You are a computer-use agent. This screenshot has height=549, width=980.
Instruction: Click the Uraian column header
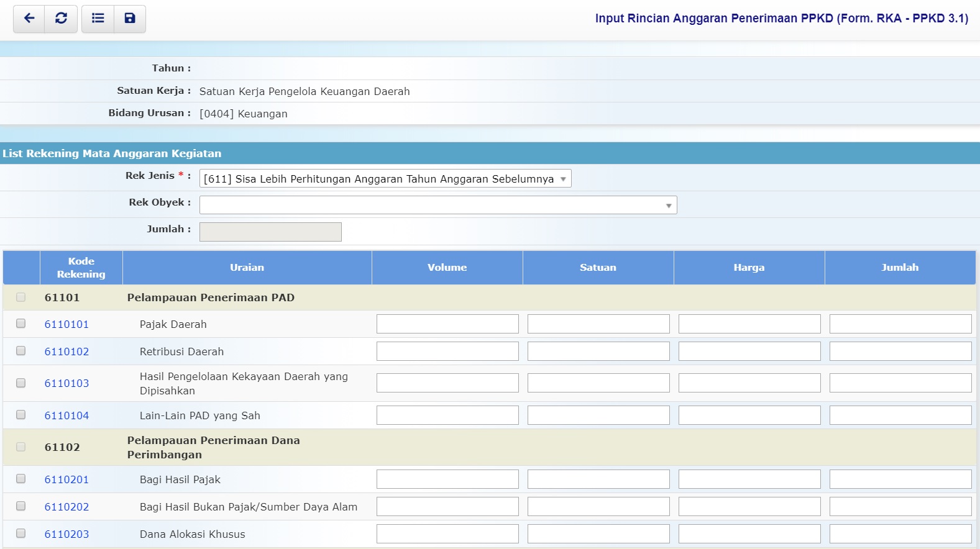coord(247,268)
